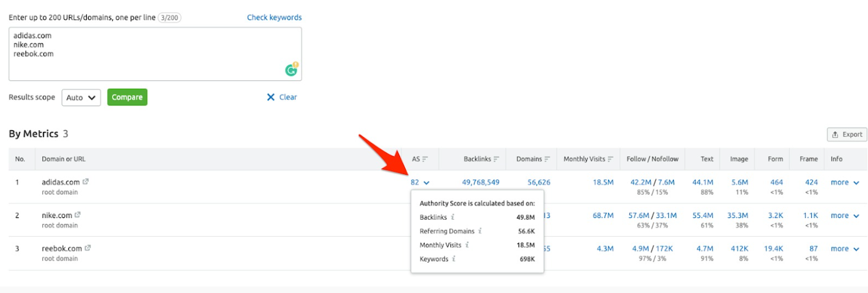Collapse the adidas.com authority score 82 chevron

coord(426,183)
